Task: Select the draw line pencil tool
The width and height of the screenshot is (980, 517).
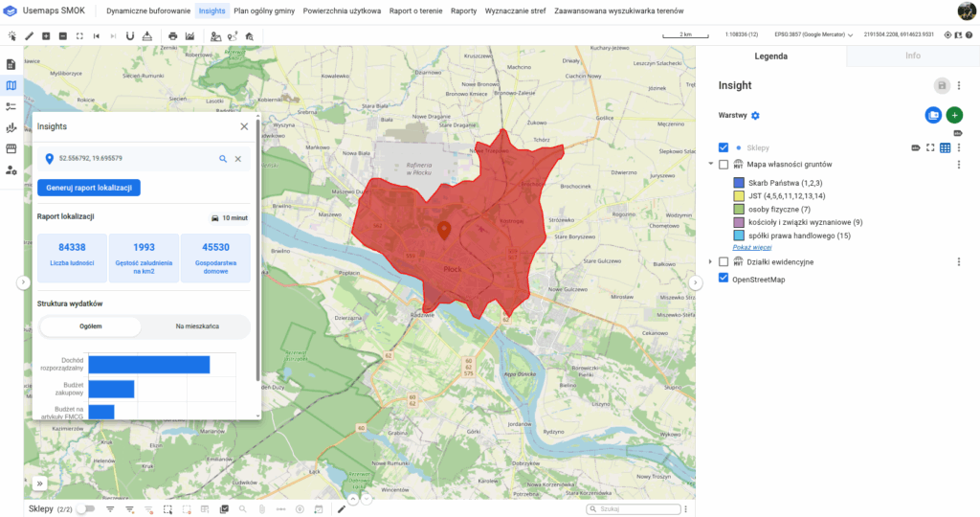Action: [29, 35]
